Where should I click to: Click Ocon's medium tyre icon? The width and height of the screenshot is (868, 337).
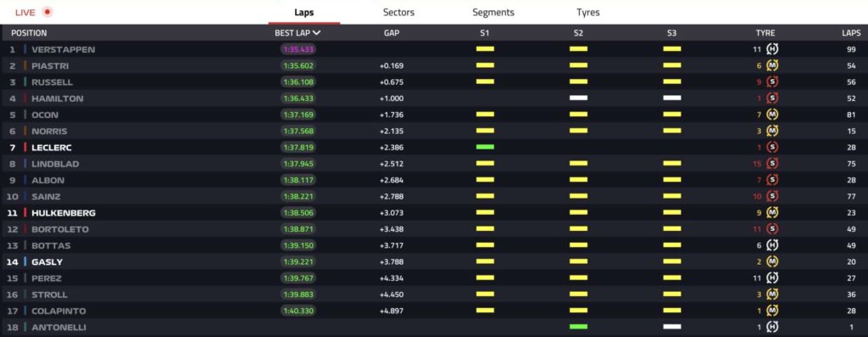pyautogui.click(x=772, y=115)
